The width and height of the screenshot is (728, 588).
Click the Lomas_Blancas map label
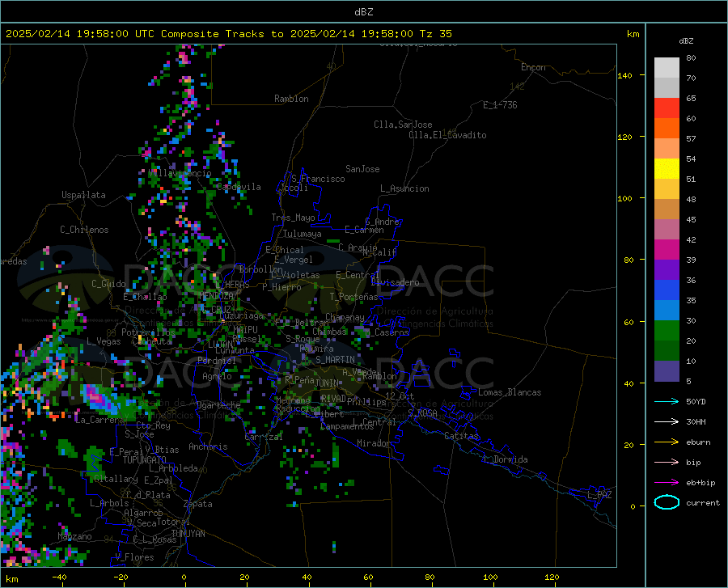(x=510, y=392)
